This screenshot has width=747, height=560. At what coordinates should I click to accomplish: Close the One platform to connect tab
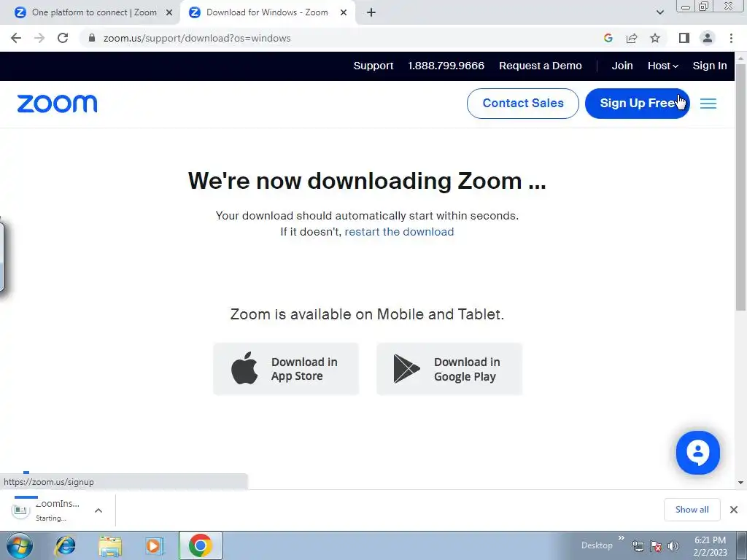click(169, 13)
